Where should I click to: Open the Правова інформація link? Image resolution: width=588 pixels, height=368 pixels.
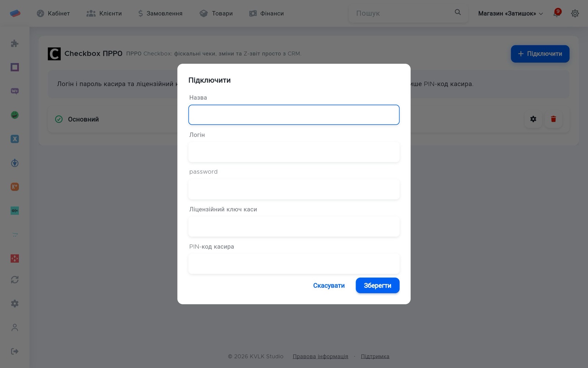(320, 356)
